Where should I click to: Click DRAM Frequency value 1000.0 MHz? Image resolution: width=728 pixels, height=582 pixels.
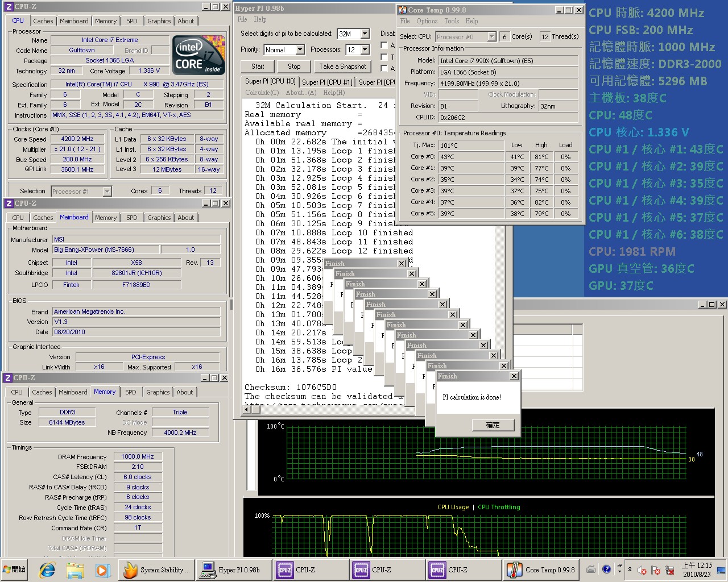(138, 456)
